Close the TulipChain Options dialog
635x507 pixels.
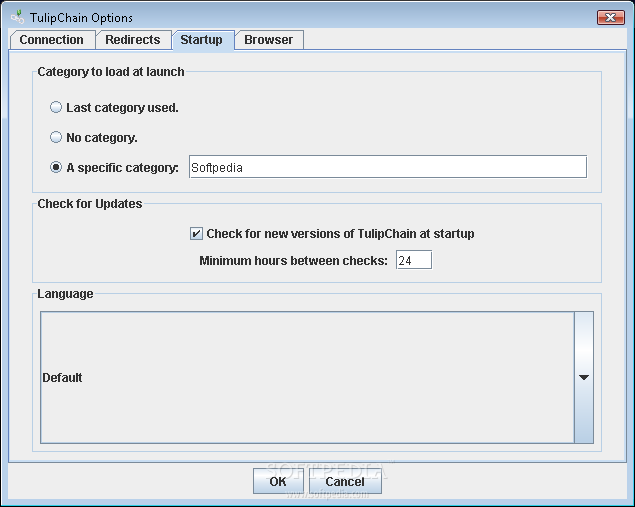(x=610, y=17)
